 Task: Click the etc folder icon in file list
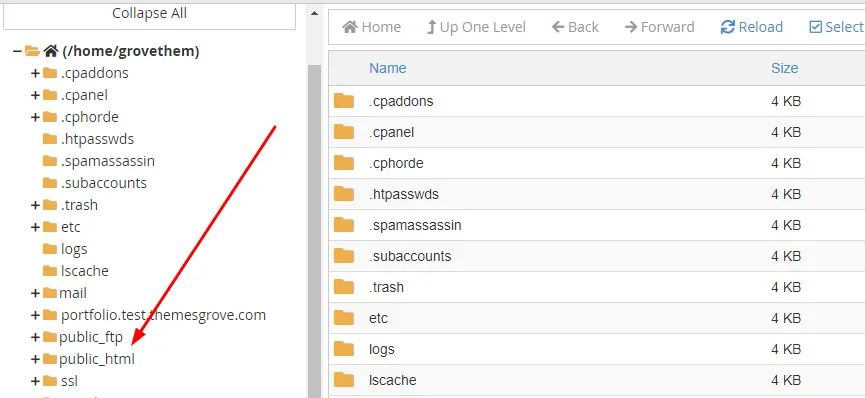[x=344, y=318]
